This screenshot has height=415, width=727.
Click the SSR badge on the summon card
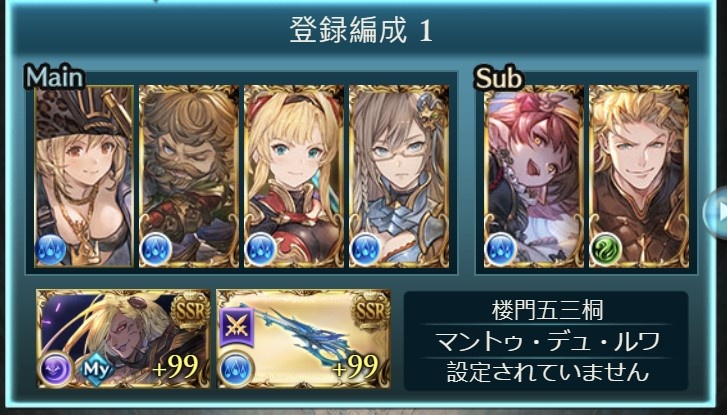click(x=191, y=311)
